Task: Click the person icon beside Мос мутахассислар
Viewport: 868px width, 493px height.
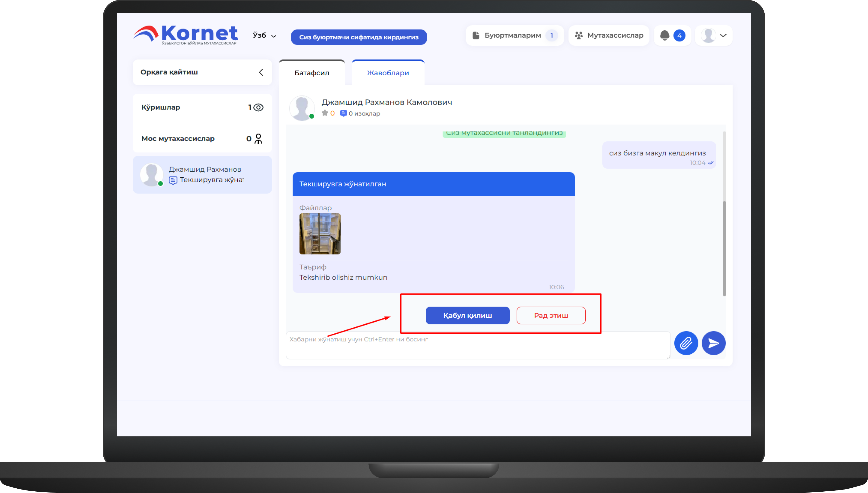Action: click(x=258, y=138)
